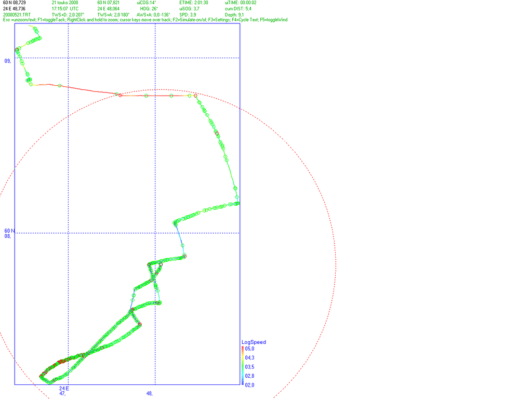Click the HDG: 26° heading readout
532x399 pixels.
149,9
